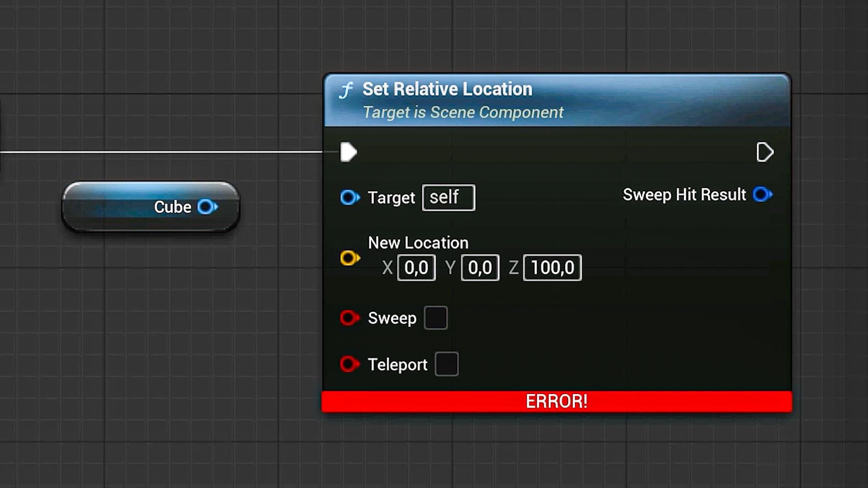This screenshot has height=488, width=868.
Task: Click the New Location vector input pin
Action: click(x=350, y=258)
